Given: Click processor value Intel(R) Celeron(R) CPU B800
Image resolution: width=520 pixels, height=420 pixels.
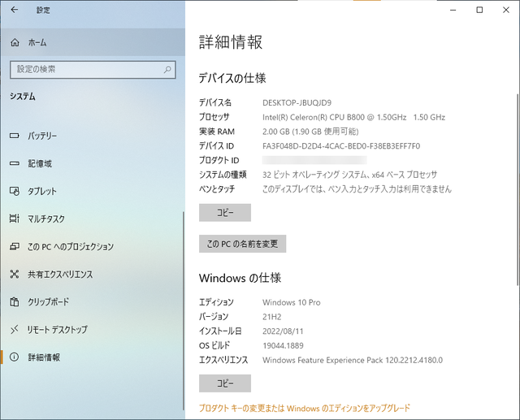Looking at the screenshot, I should tap(354, 117).
